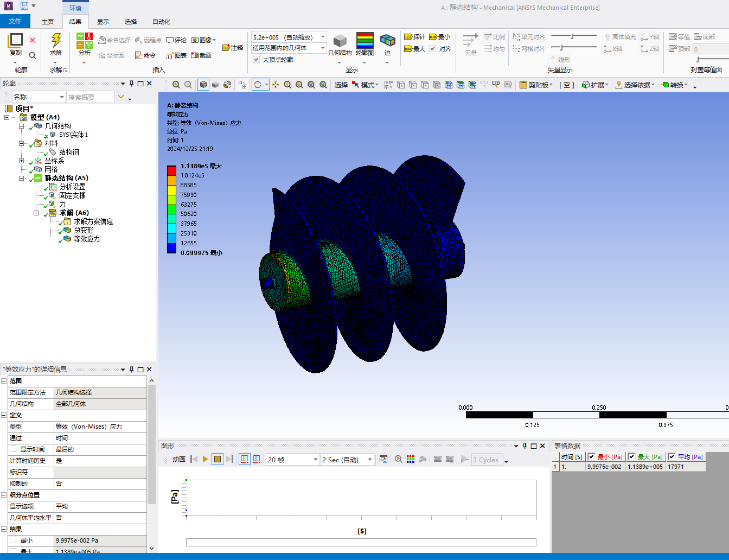Screen dimensions: 729x560
Task: Click the Export animation video icon
Action: [x=383, y=459]
